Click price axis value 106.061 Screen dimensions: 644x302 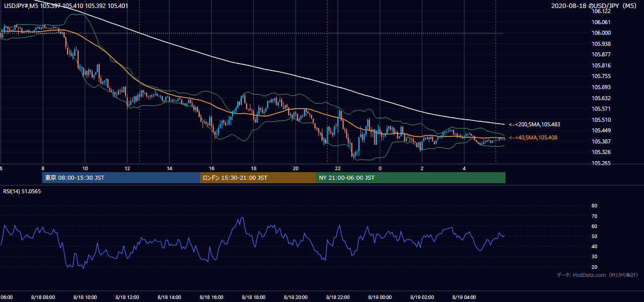pyautogui.click(x=601, y=22)
